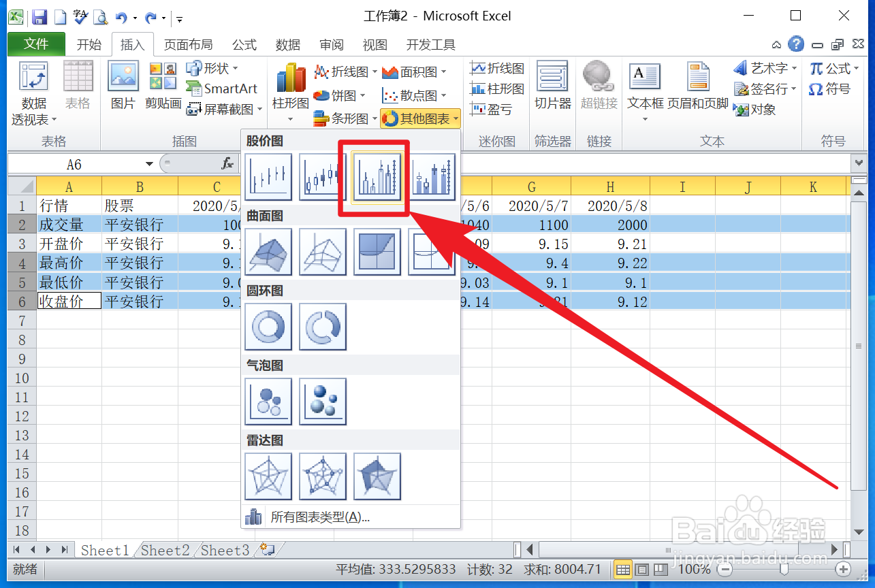This screenshot has width=875, height=588.
Task: Insert a 图片 picture
Action: (123, 87)
